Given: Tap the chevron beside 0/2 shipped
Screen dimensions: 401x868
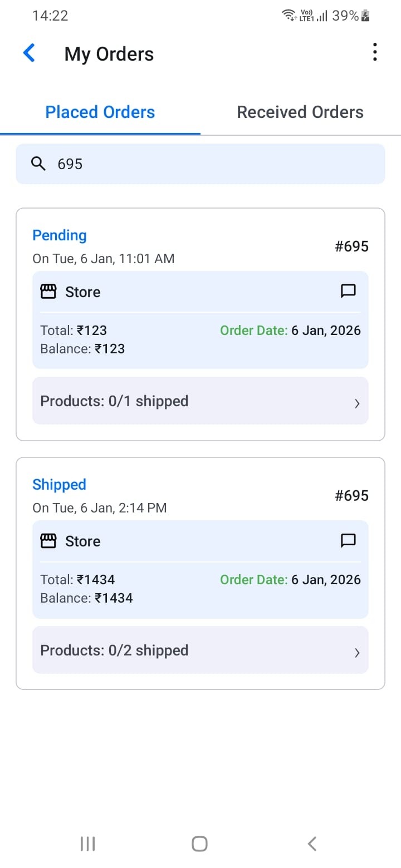Looking at the screenshot, I should point(357,653).
